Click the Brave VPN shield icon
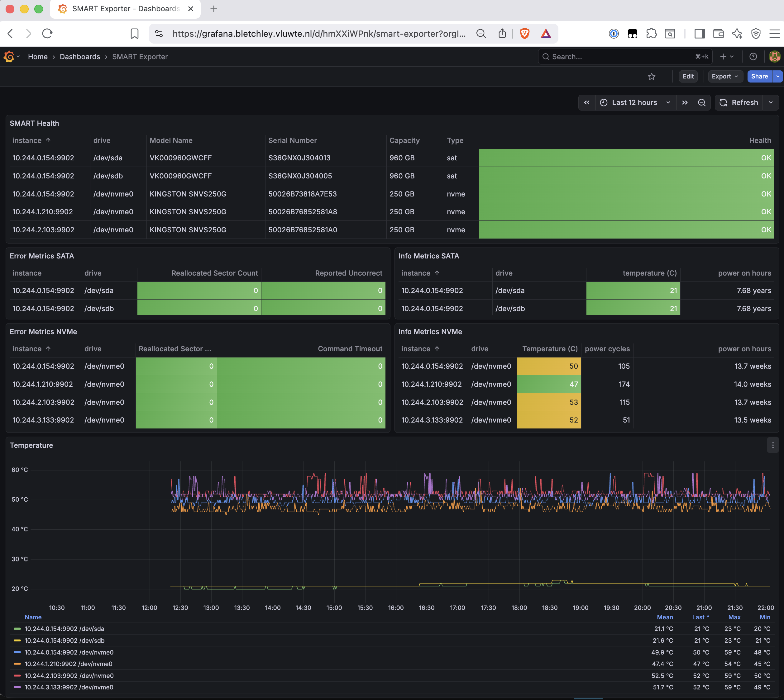 tap(756, 34)
